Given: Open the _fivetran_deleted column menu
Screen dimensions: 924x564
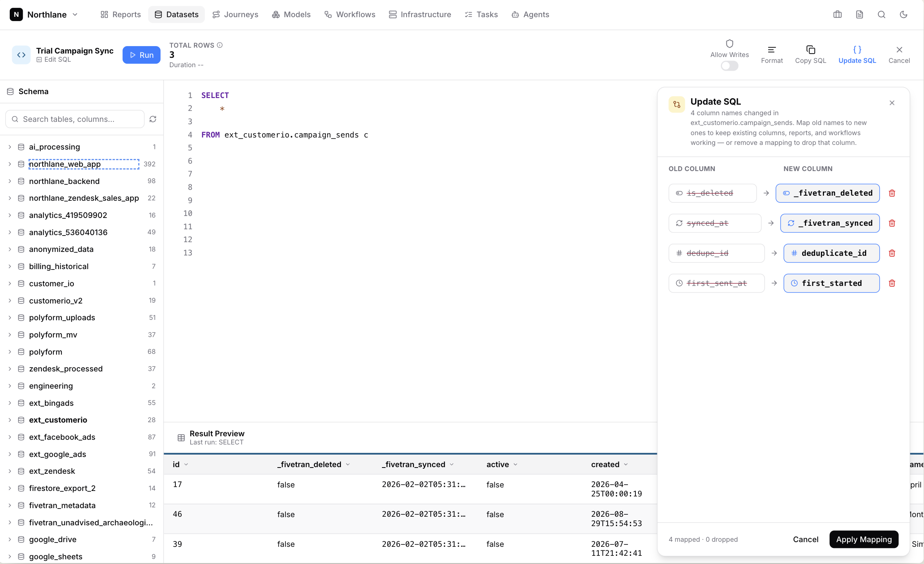Looking at the screenshot, I should (x=348, y=464).
